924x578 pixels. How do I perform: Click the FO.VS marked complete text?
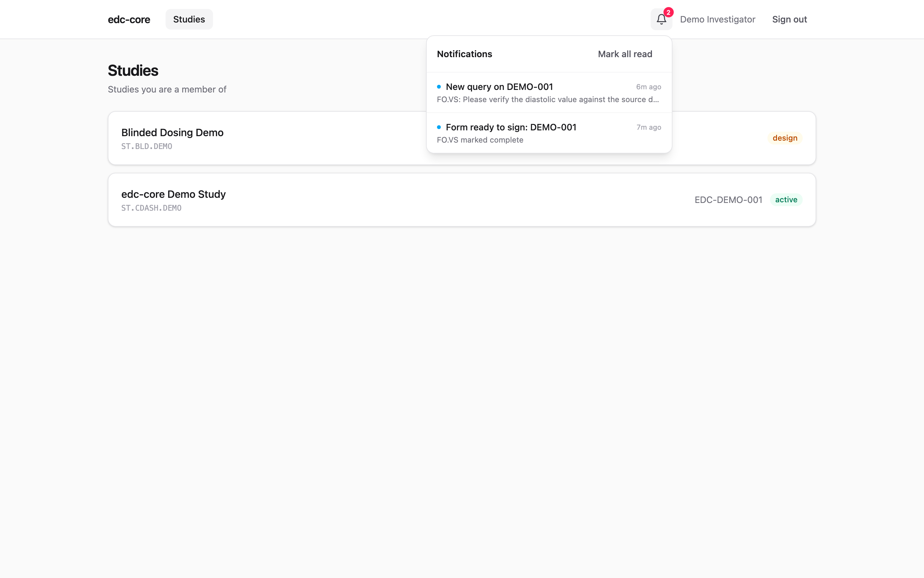click(480, 140)
